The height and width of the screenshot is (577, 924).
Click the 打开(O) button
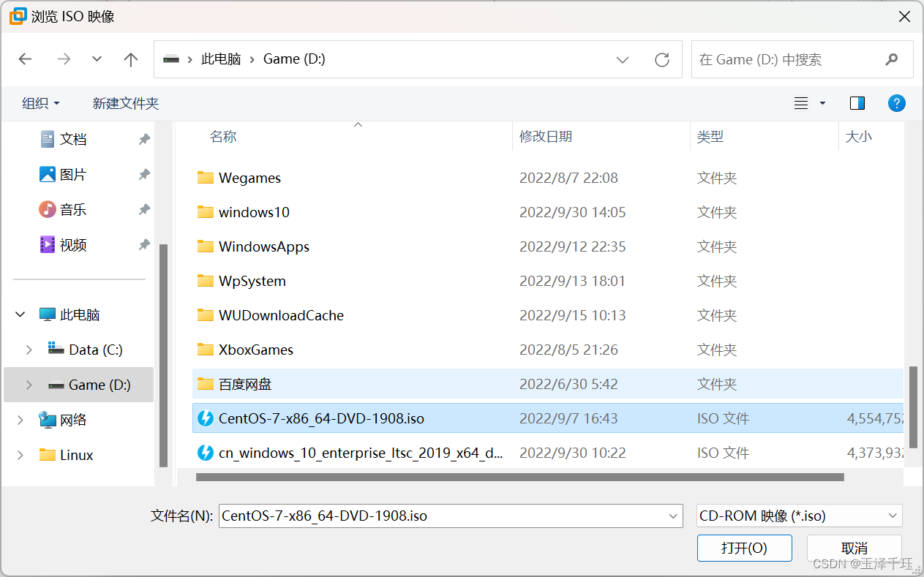(x=745, y=548)
